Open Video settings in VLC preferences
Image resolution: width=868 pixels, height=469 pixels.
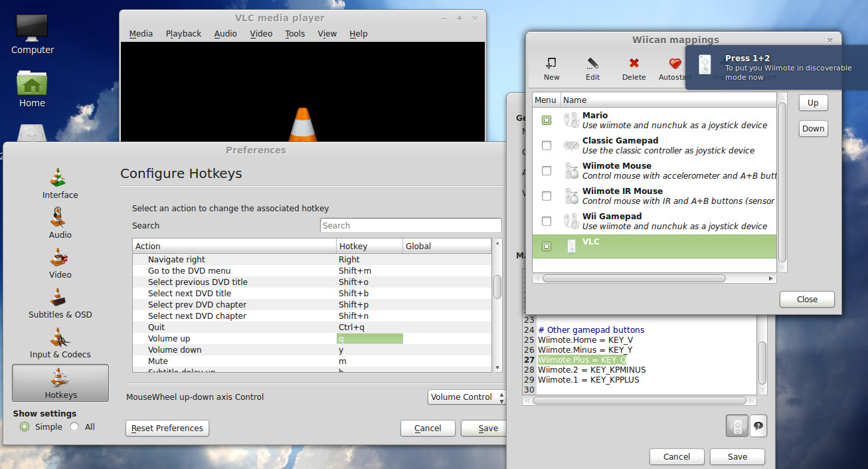click(x=60, y=262)
